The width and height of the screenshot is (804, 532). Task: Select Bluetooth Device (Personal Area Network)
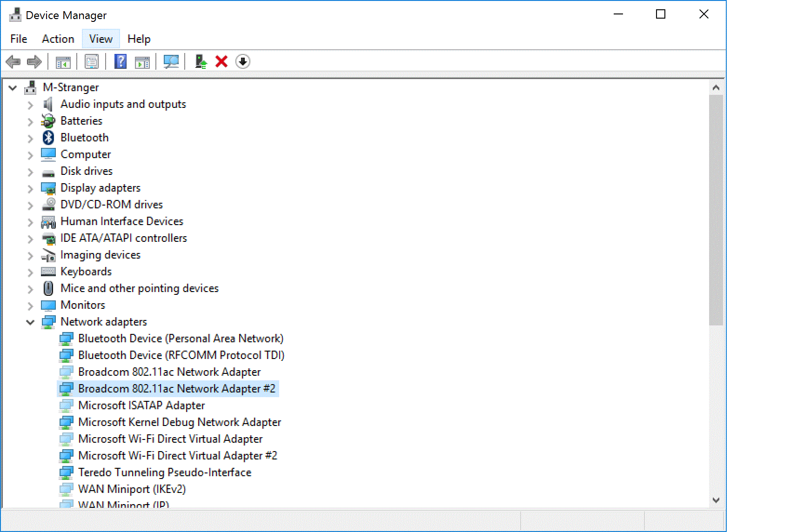tap(181, 339)
